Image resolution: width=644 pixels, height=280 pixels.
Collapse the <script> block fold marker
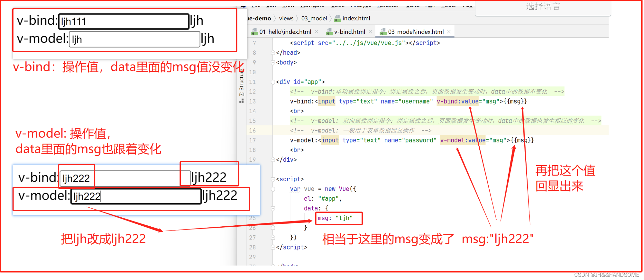[273, 179]
